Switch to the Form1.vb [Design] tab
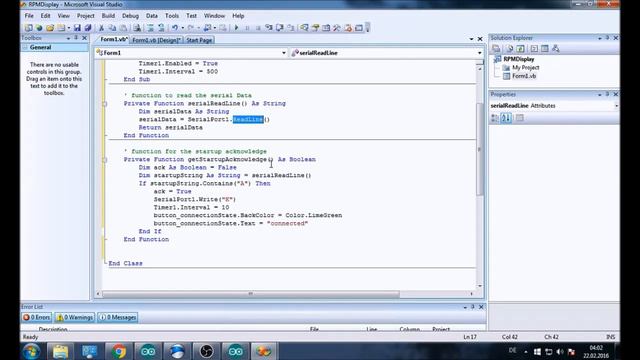The image size is (640, 360). tap(156, 40)
